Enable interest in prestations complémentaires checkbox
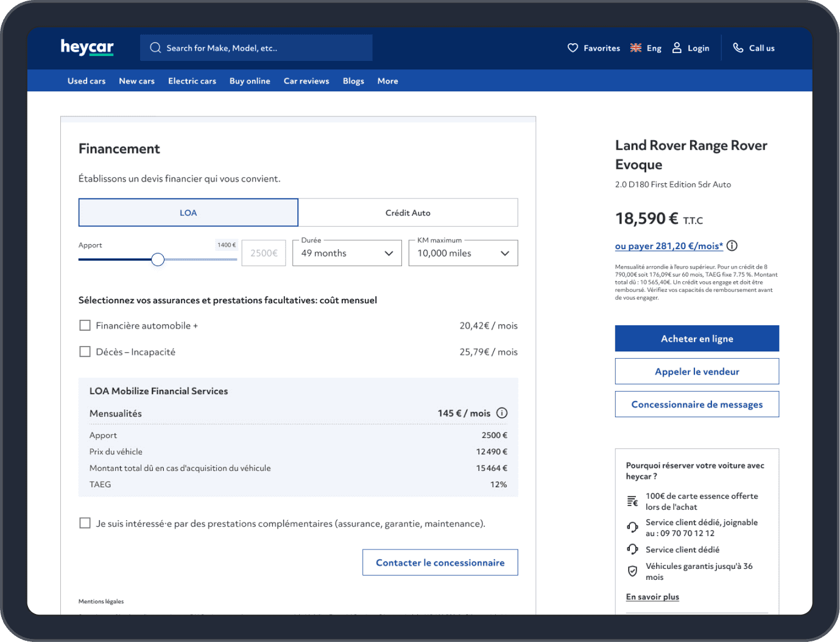Image resolution: width=840 pixels, height=642 pixels. pos(85,523)
